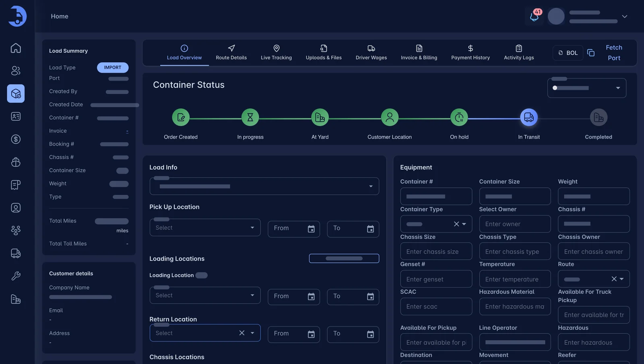The image size is (644, 364).
Task: Open the Container Status dropdown
Action: 587,88
